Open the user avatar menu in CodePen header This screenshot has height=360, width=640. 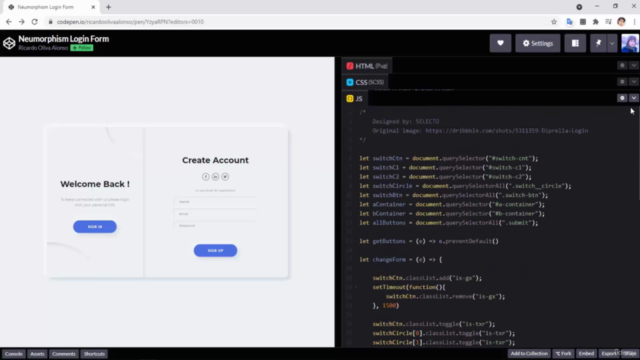click(x=630, y=43)
